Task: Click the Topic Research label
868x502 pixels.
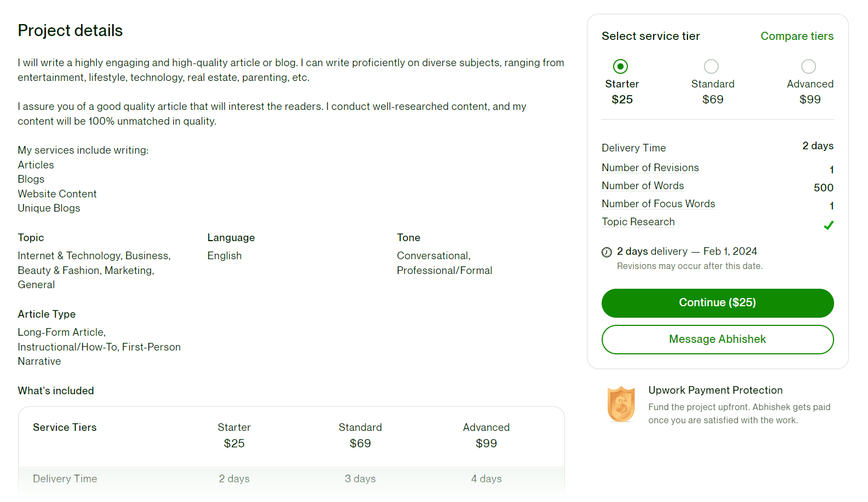Action: click(x=638, y=222)
